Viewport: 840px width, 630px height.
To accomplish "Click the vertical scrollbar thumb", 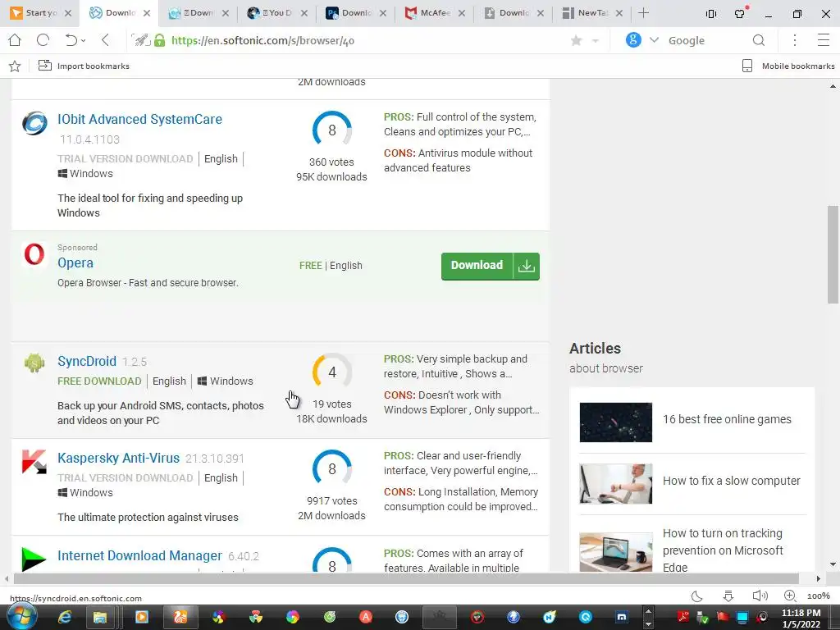I will tap(833, 254).
